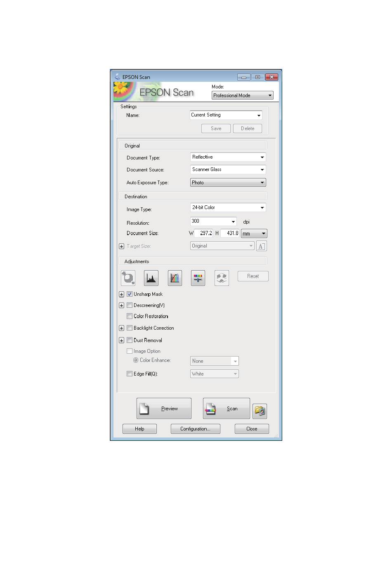392x566 pixels.
Task: Expand the Backlight Correction options
Action: [x=121, y=328]
